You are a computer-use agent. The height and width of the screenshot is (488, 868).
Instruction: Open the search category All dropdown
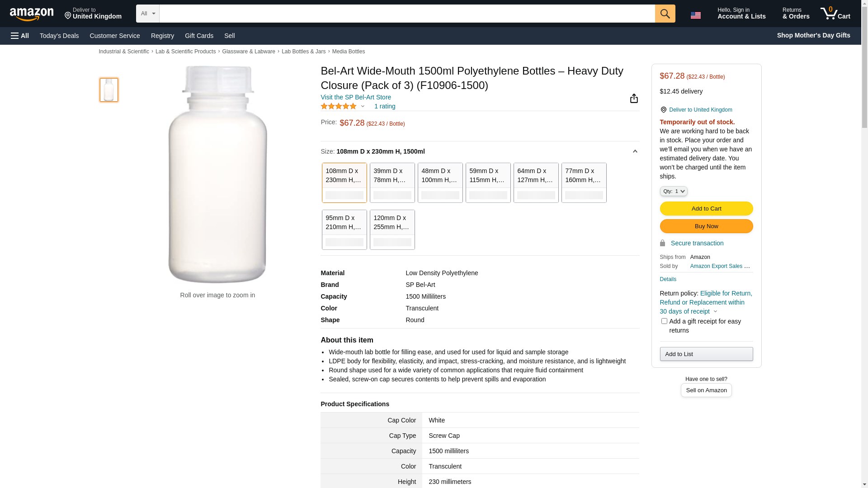click(x=147, y=14)
